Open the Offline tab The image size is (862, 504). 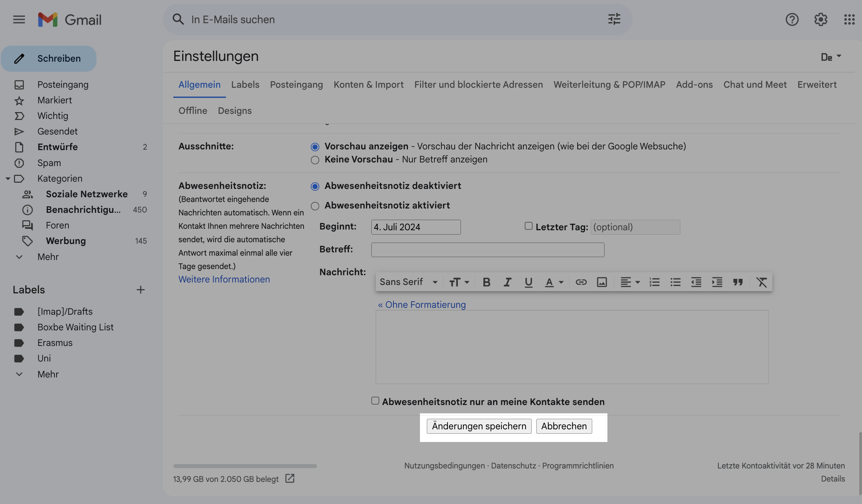193,111
